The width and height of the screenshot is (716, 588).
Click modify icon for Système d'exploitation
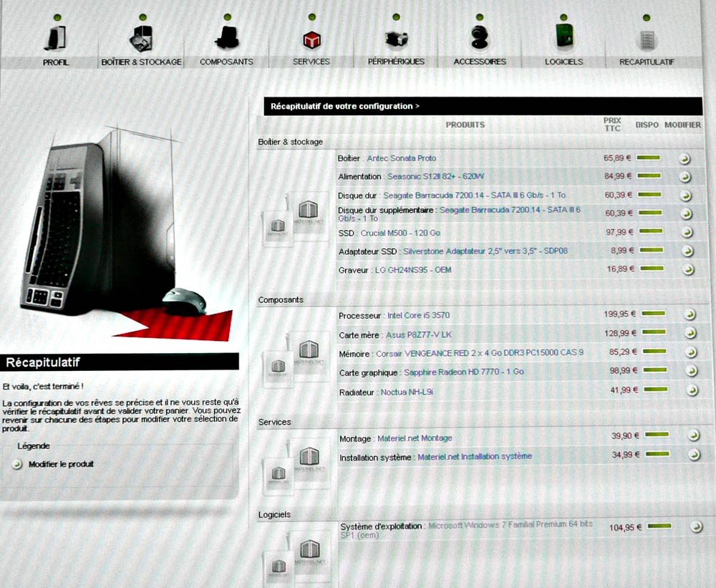click(696, 527)
